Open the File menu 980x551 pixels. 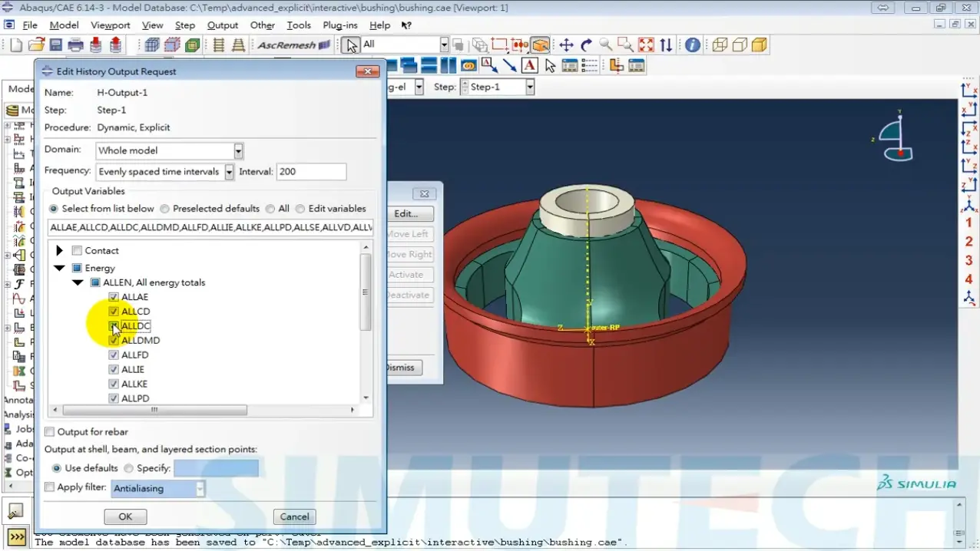[x=30, y=25]
